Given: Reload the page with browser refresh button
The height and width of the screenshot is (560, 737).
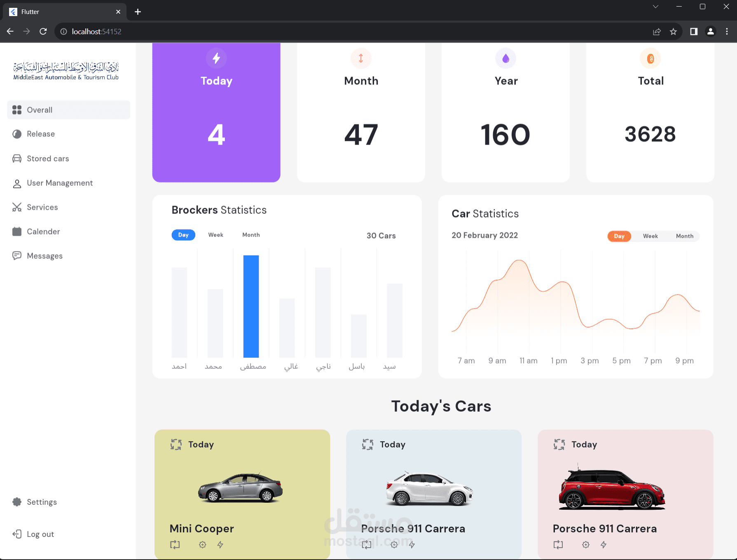Looking at the screenshot, I should click(43, 31).
